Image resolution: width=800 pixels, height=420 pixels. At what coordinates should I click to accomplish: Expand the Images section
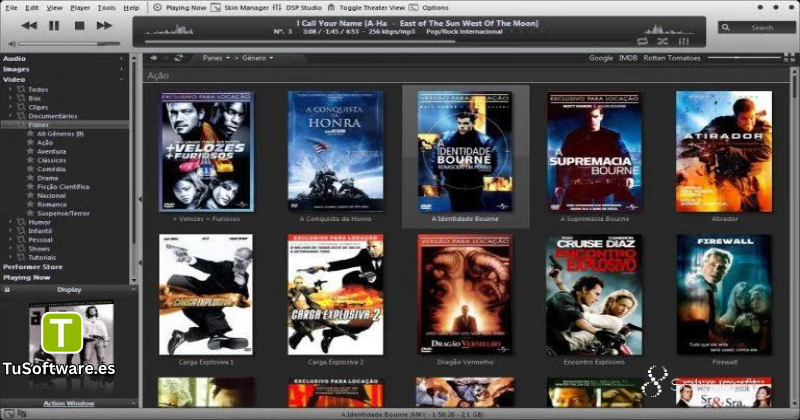(121, 69)
